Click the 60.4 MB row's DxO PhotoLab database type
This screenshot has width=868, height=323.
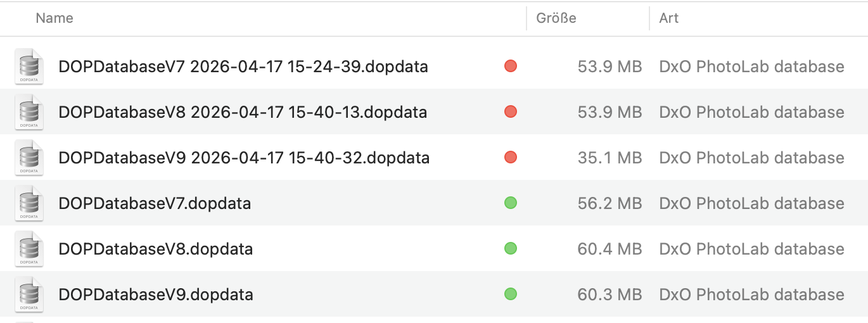pos(751,249)
